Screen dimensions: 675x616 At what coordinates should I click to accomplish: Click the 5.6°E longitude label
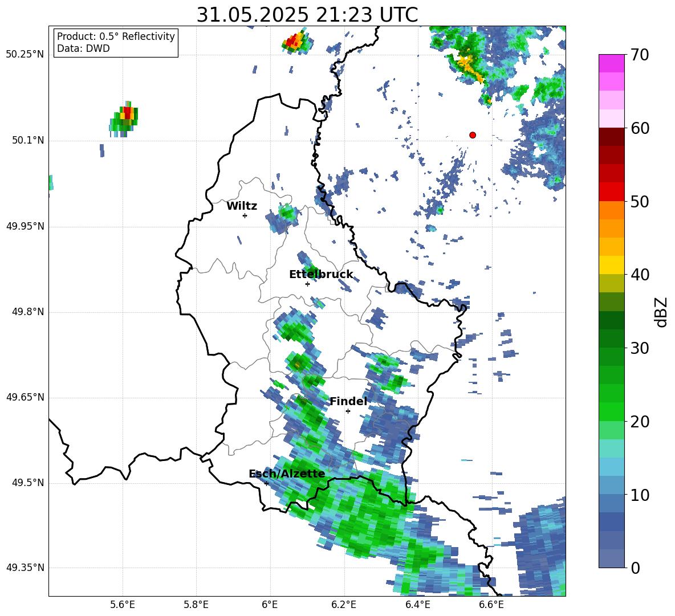tap(123, 605)
